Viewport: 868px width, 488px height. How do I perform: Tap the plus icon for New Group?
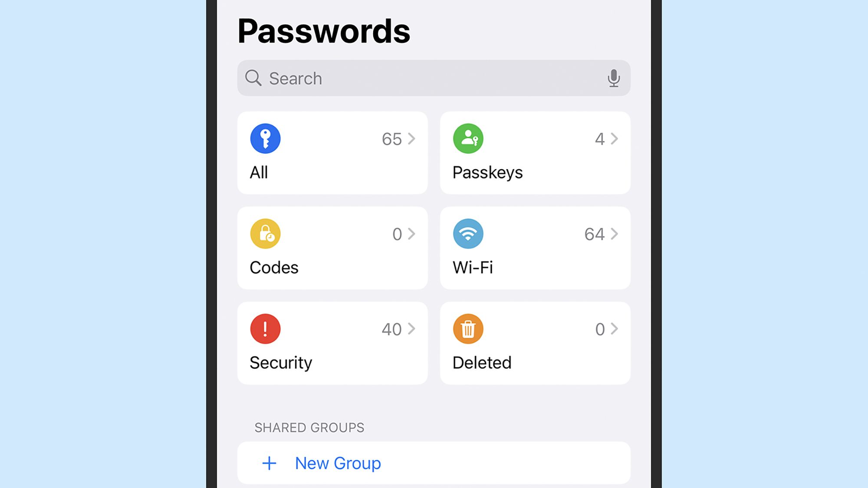(269, 463)
